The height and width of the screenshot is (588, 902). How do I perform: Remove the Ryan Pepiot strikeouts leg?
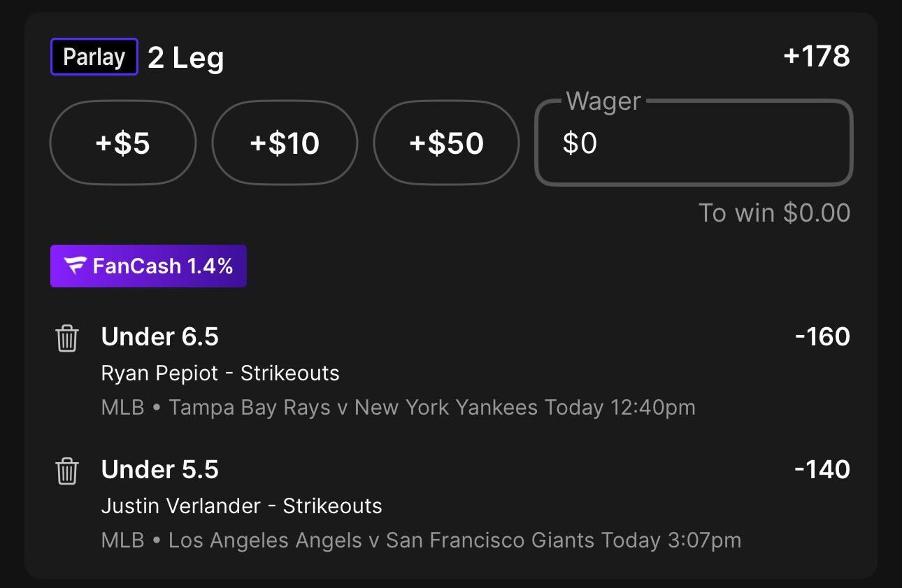tap(66, 338)
